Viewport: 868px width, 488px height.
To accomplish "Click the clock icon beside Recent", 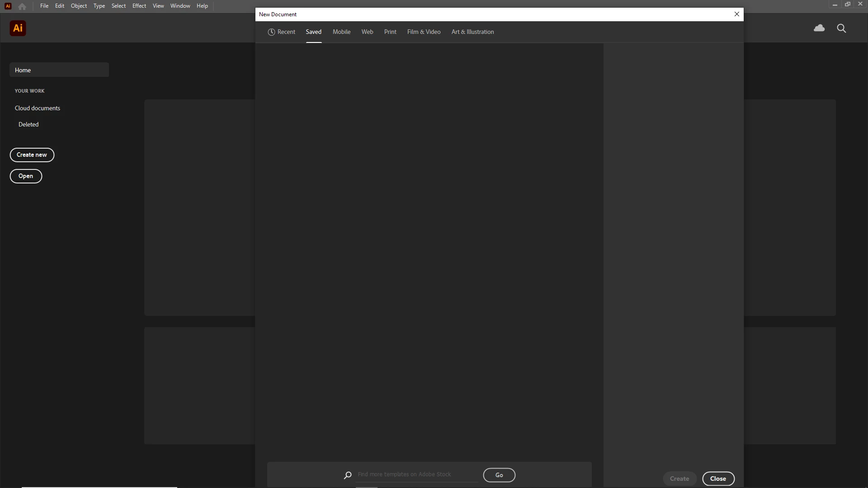I will pyautogui.click(x=271, y=32).
